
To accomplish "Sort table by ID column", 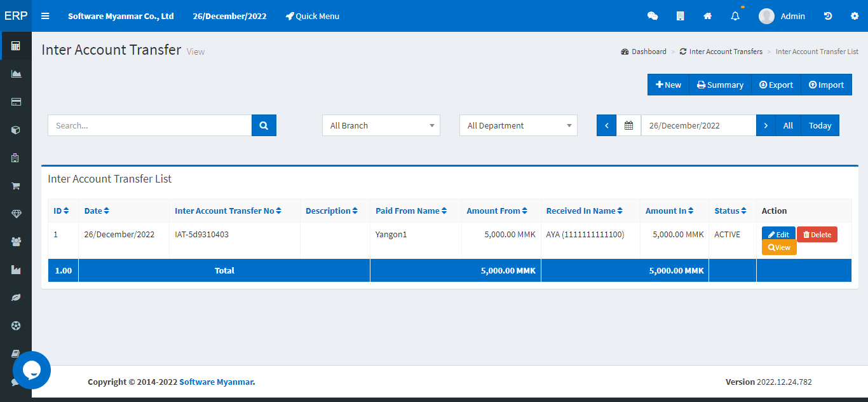I will coord(61,211).
